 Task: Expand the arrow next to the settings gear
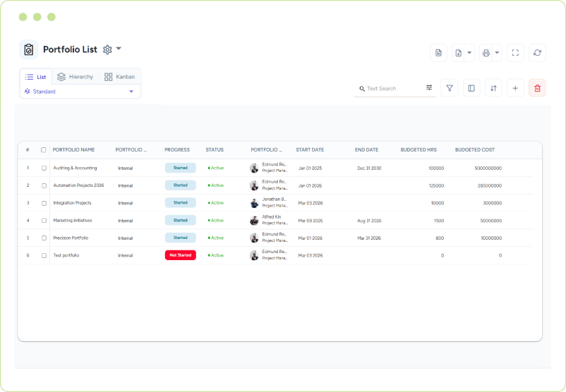coord(119,49)
